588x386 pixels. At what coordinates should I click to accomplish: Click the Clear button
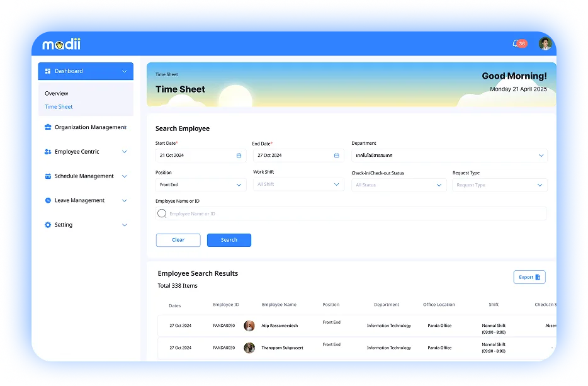178,240
